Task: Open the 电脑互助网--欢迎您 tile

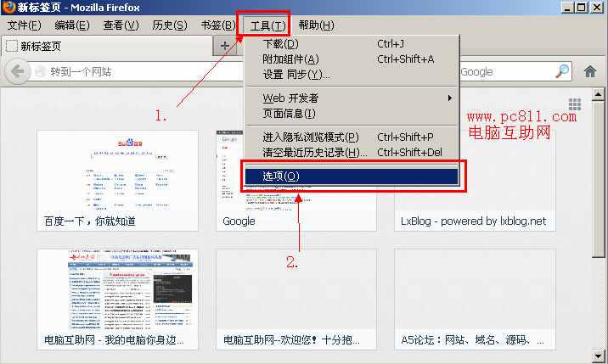Action: 296,300
